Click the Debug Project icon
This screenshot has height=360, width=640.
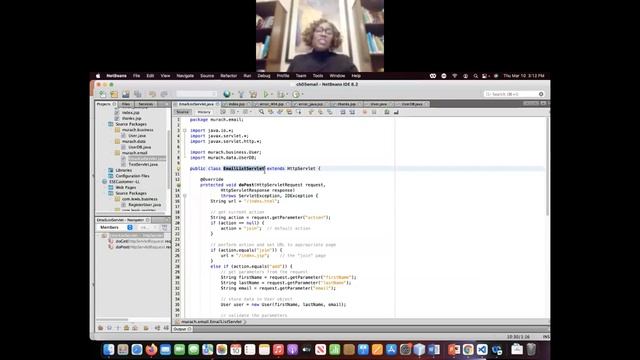pos(280,94)
